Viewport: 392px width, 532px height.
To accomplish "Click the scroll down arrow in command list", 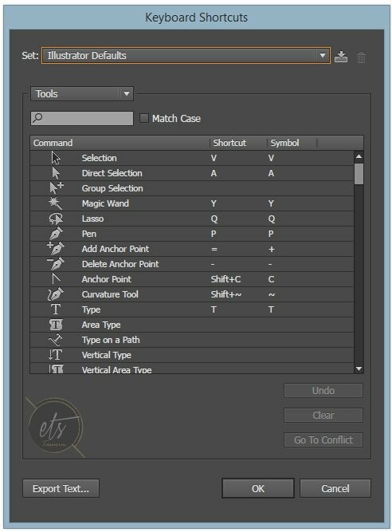I will tap(359, 368).
